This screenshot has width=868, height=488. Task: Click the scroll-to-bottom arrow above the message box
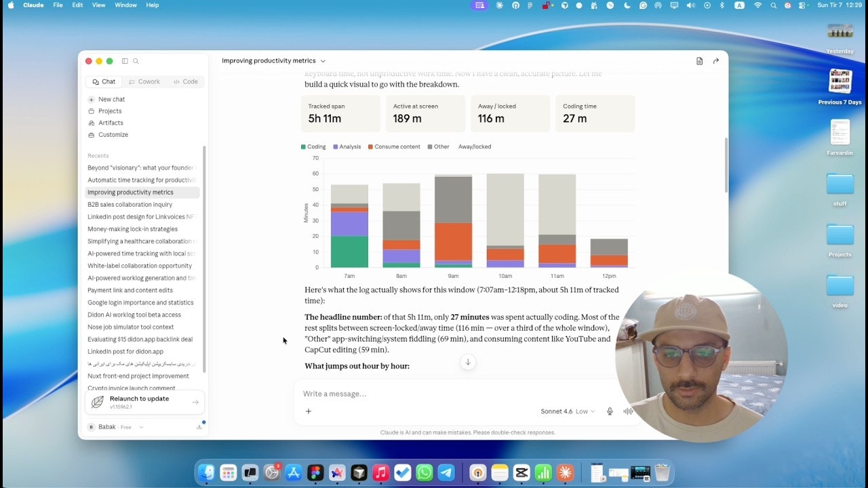pyautogui.click(x=467, y=362)
